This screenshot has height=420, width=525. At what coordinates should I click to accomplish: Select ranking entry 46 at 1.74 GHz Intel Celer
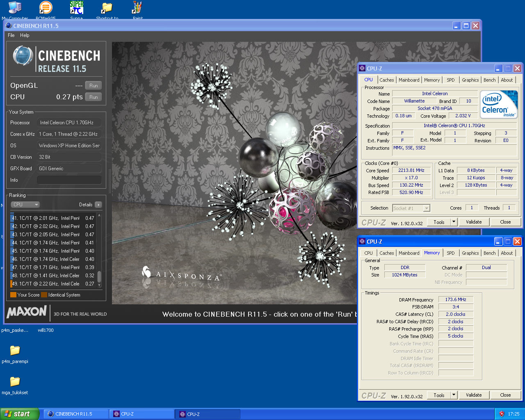53,259
